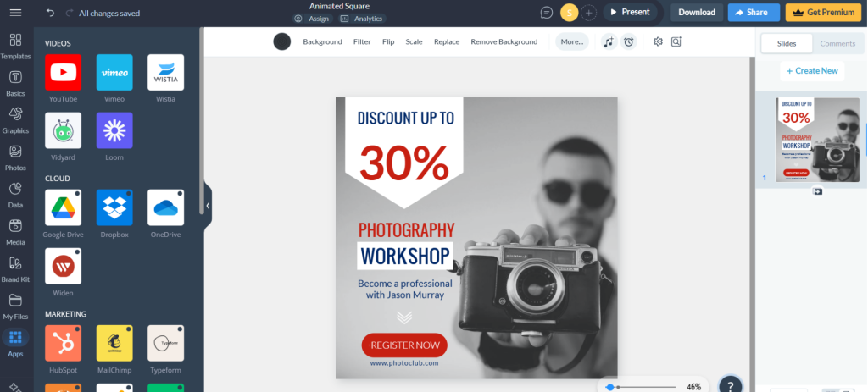Click Create New slide button
This screenshot has width=868, height=392.
coord(812,71)
